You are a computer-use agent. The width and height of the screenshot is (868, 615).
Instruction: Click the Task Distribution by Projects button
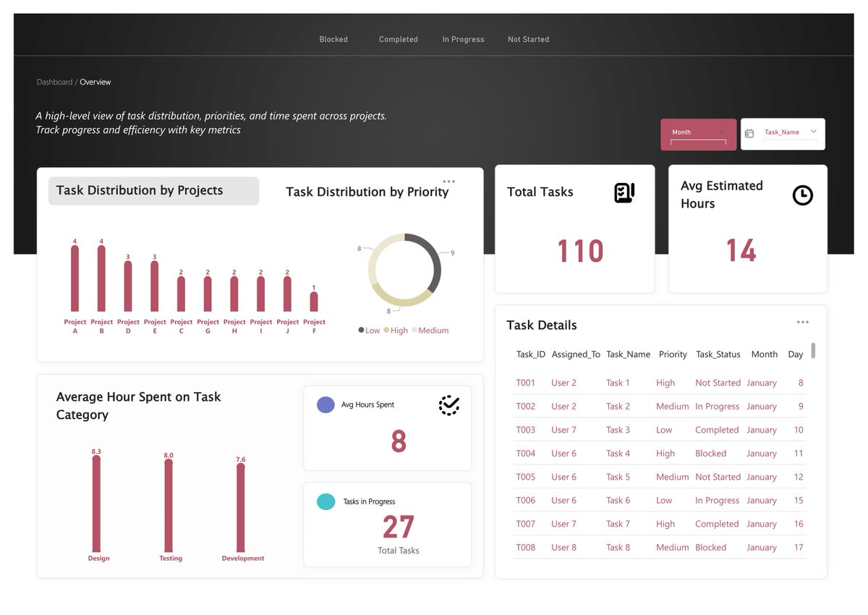tap(153, 191)
